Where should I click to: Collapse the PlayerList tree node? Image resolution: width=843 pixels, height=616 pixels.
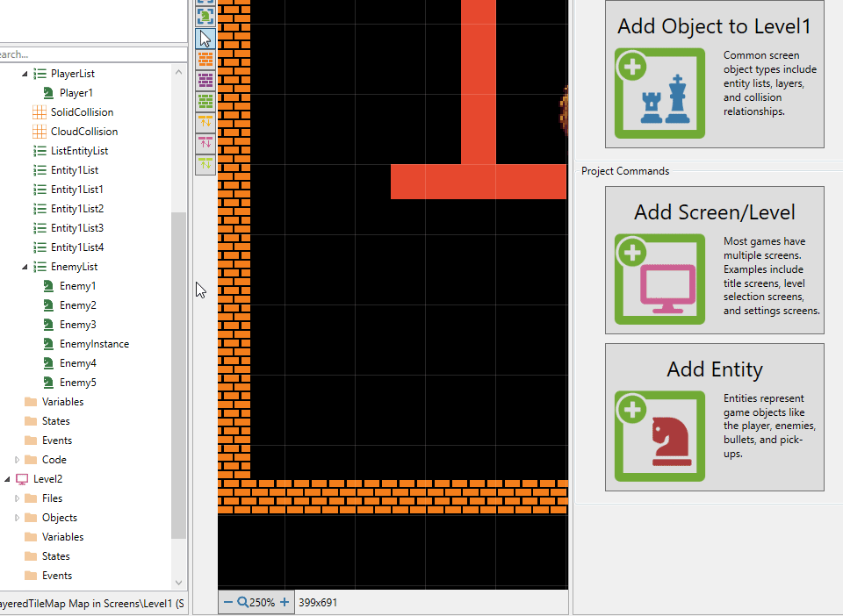[x=25, y=74]
